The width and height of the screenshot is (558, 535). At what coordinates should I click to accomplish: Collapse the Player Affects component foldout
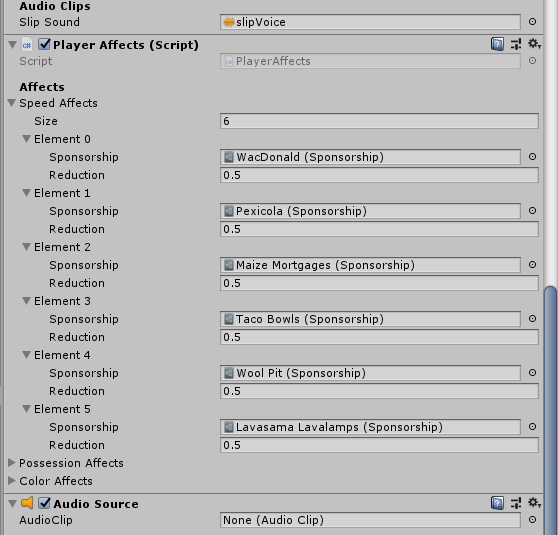12,45
